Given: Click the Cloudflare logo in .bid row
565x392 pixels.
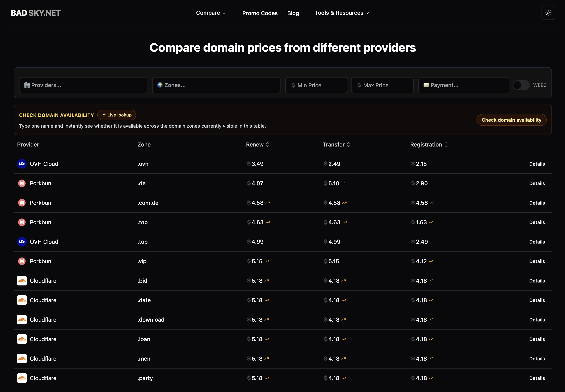Looking at the screenshot, I should [22, 281].
